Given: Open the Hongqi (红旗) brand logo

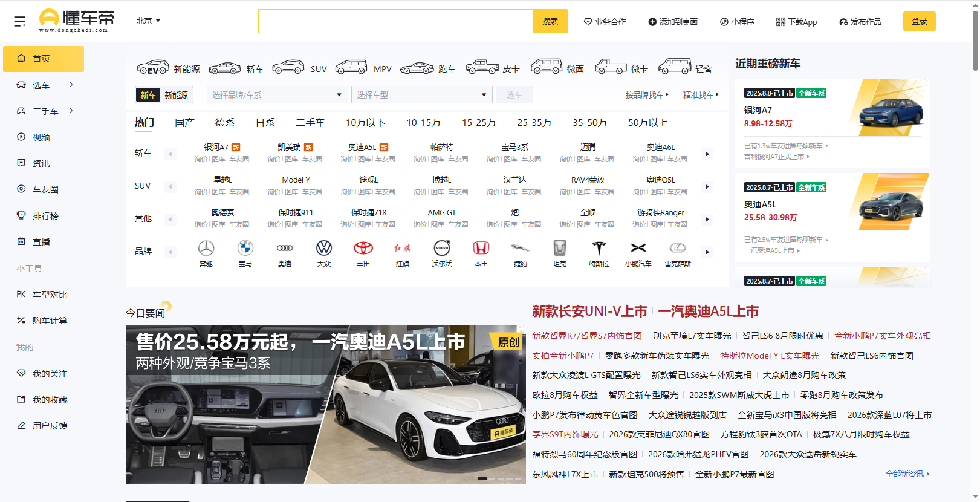Looking at the screenshot, I should pos(403,248).
